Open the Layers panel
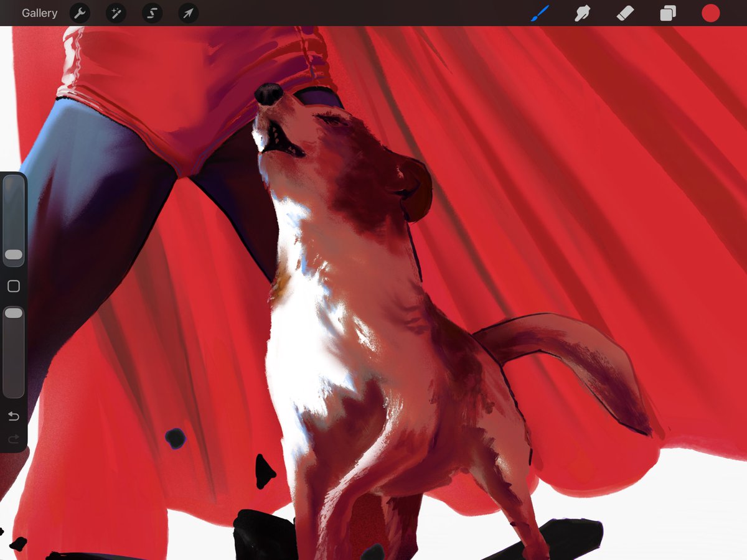 668,13
